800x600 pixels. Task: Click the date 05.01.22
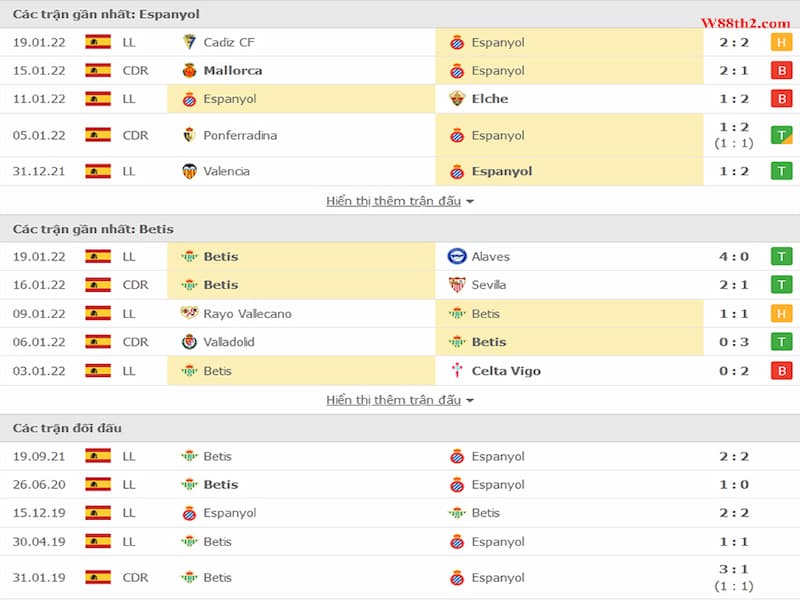click(x=39, y=135)
